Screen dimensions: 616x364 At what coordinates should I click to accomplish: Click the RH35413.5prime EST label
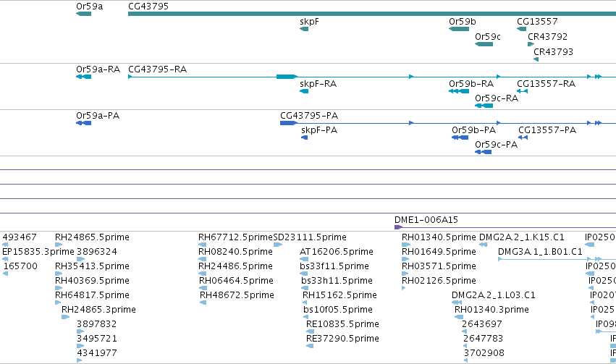tap(92, 266)
